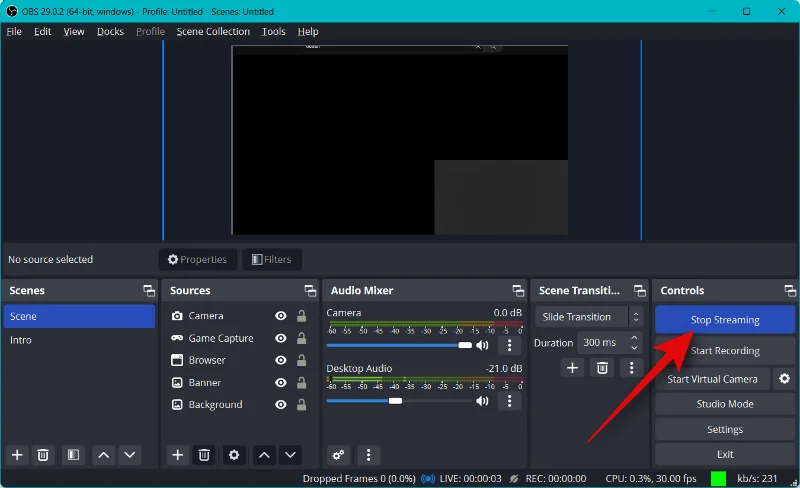
Task: Click Stop Streaming button
Action: coord(725,320)
